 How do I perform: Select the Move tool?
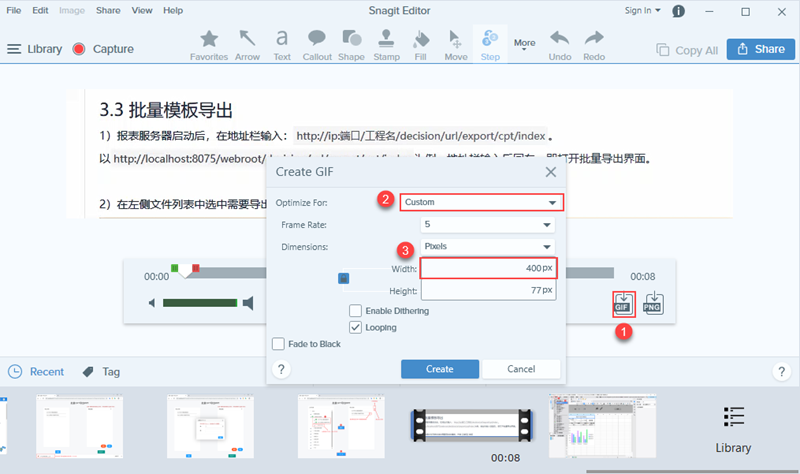(x=456, y=45)
